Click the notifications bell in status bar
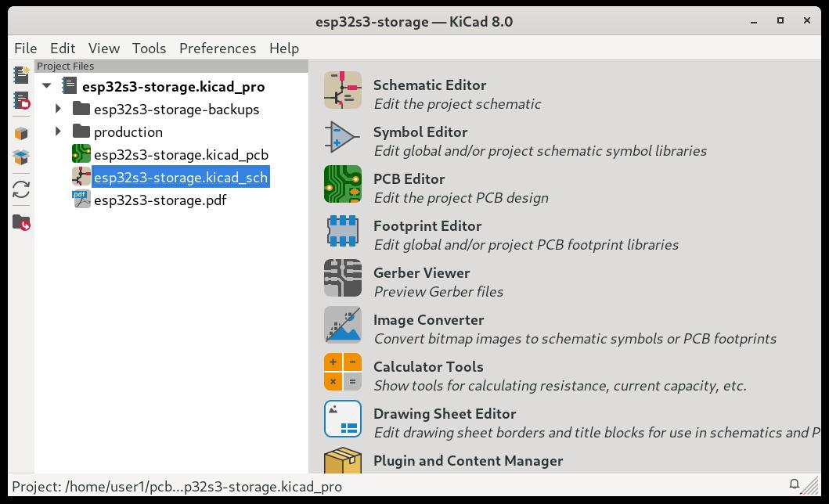The image size is (829, 504). point(794,484)
